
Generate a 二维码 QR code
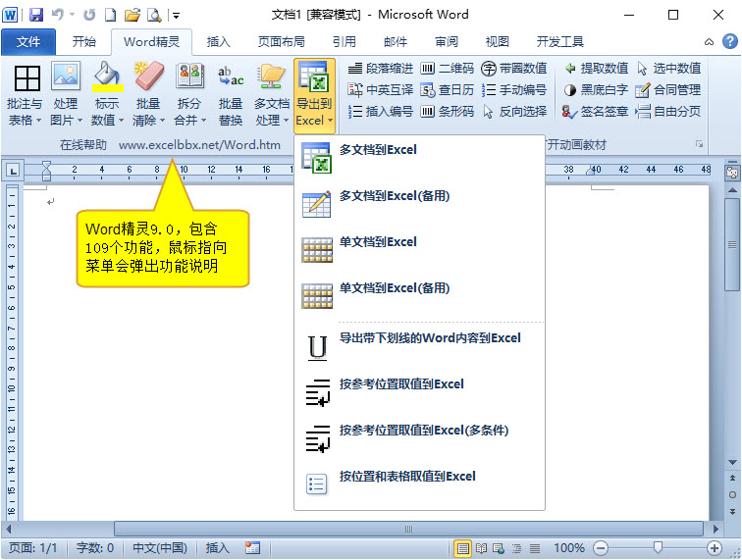[448, 69]
